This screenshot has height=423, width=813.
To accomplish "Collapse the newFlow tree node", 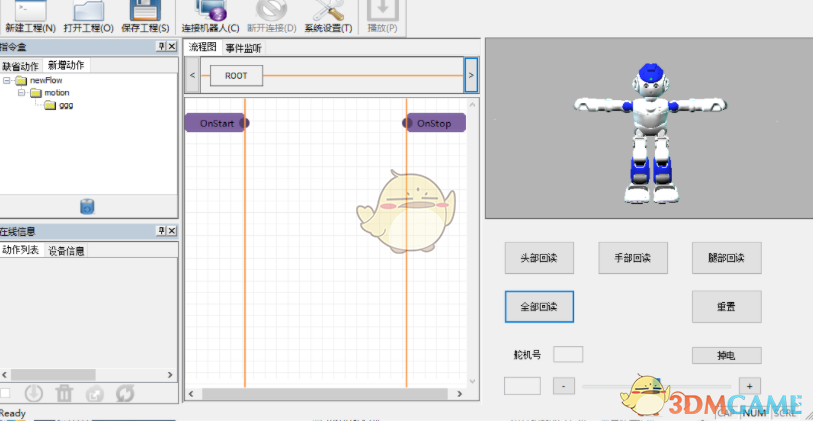I will click(7, 80).
